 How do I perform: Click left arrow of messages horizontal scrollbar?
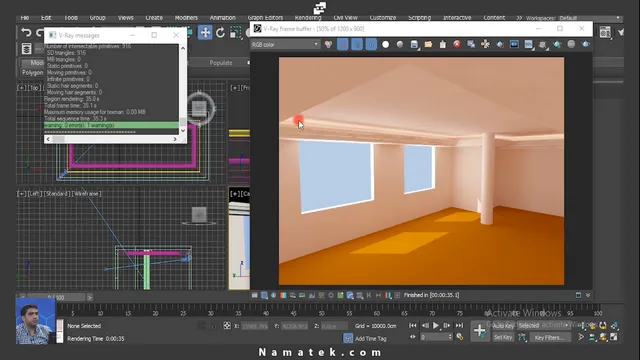pyautogui.click(x=48, y=139)
